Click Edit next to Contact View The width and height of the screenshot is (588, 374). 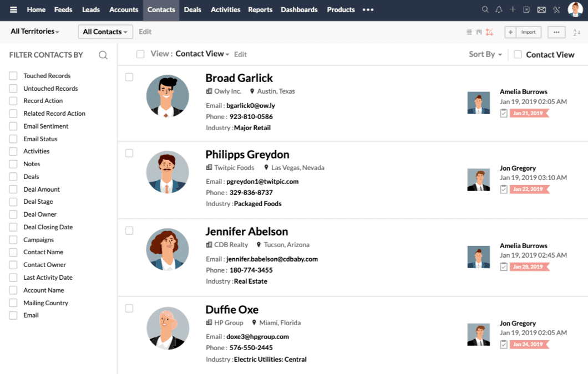point(240,55)
